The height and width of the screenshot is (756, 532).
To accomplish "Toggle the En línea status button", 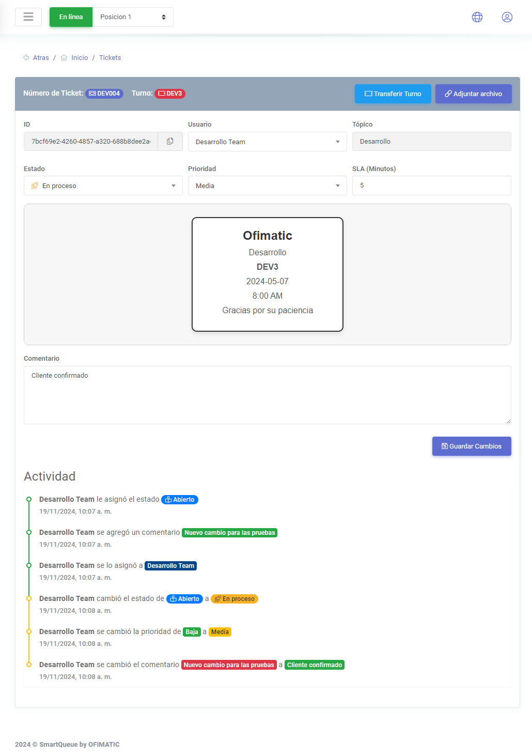I will coord(71,17).
